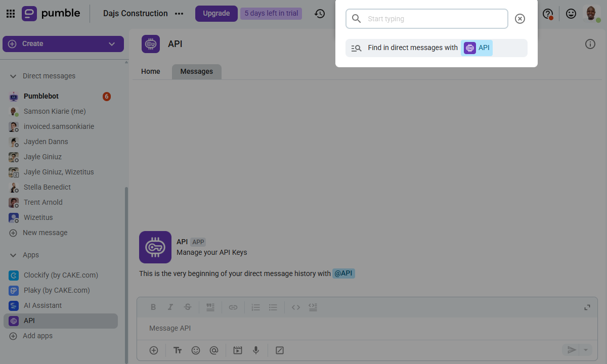Toggle text formatting toolbar Tt icon
The width and height of the screenshot is (607, 364).
178,350
